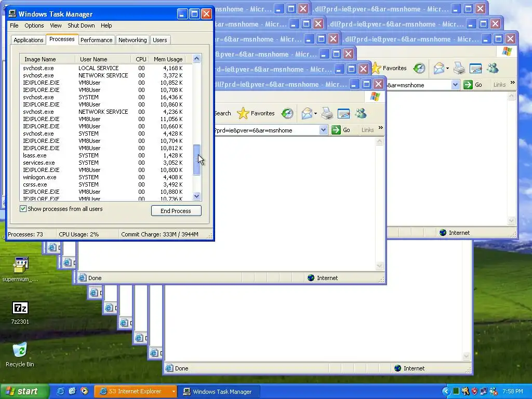532x399 pixels.
Task: Open Messenger icon in front Internet Explorer window
Action: click(x=361, y=113)
